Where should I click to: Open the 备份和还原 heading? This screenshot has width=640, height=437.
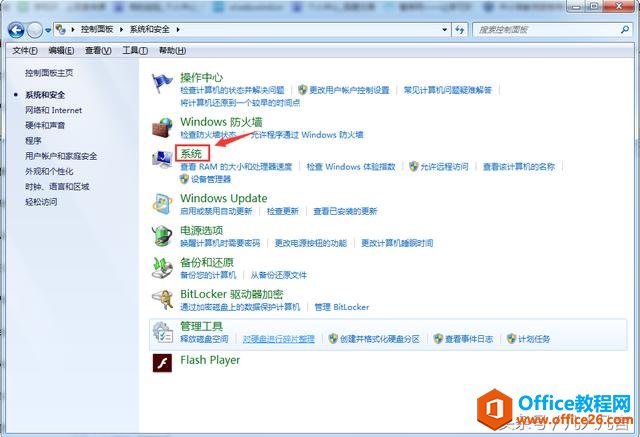[207, 262]
